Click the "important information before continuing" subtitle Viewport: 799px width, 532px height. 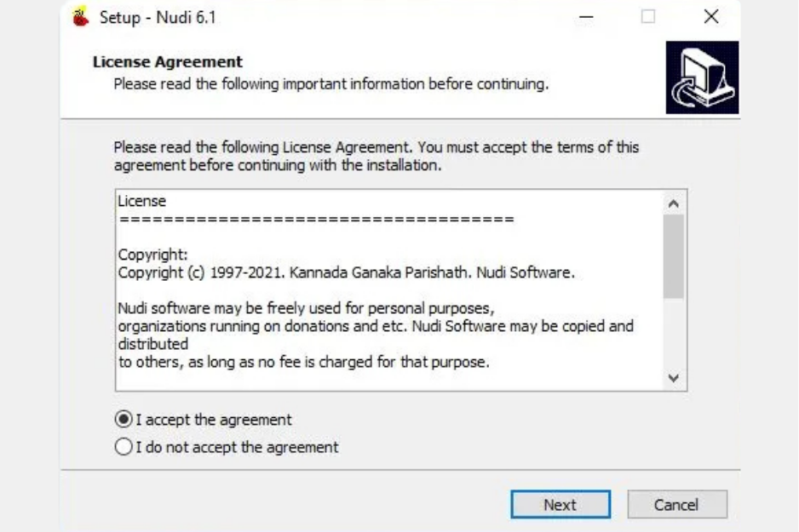point(331,84)
